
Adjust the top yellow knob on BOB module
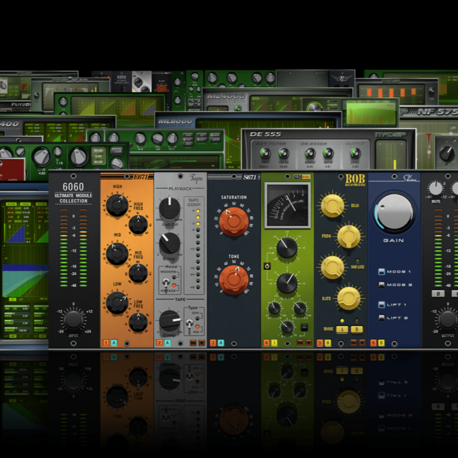[x=332, y=206]
